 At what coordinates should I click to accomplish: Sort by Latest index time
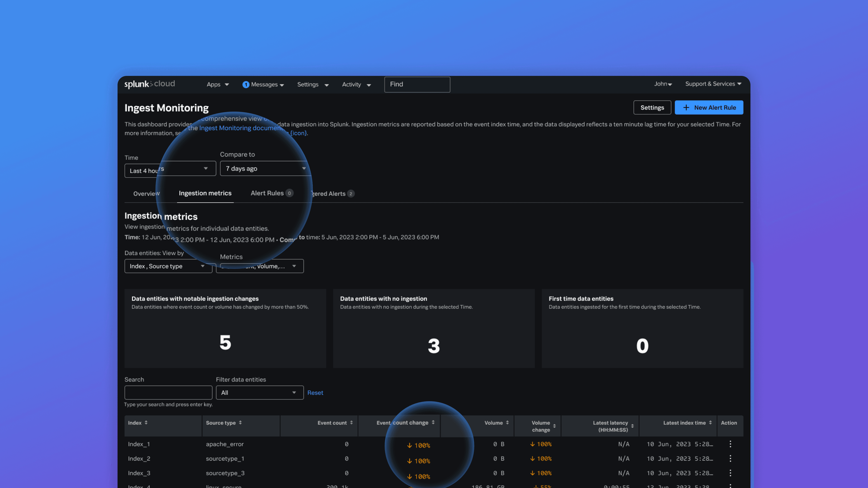pos(710,423)
